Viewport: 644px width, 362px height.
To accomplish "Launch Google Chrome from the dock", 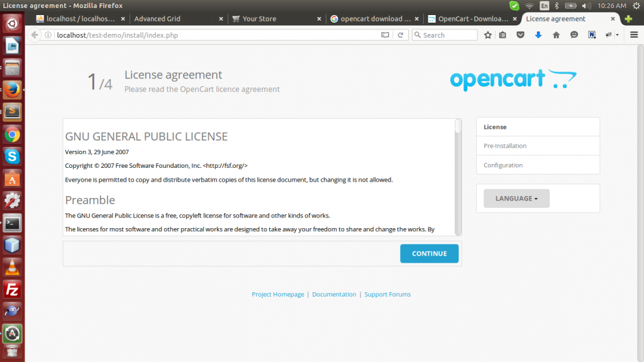I will [x=12, y=134].
